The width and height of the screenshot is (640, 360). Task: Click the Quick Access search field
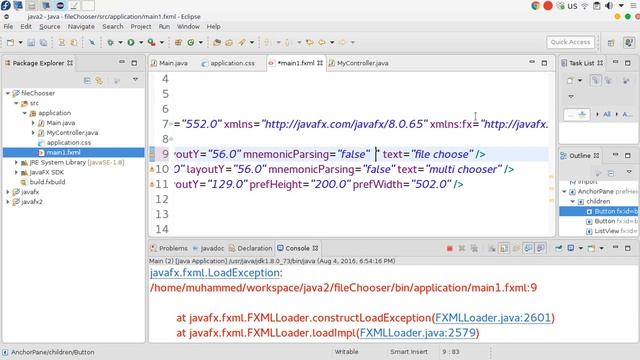[570, 42]
